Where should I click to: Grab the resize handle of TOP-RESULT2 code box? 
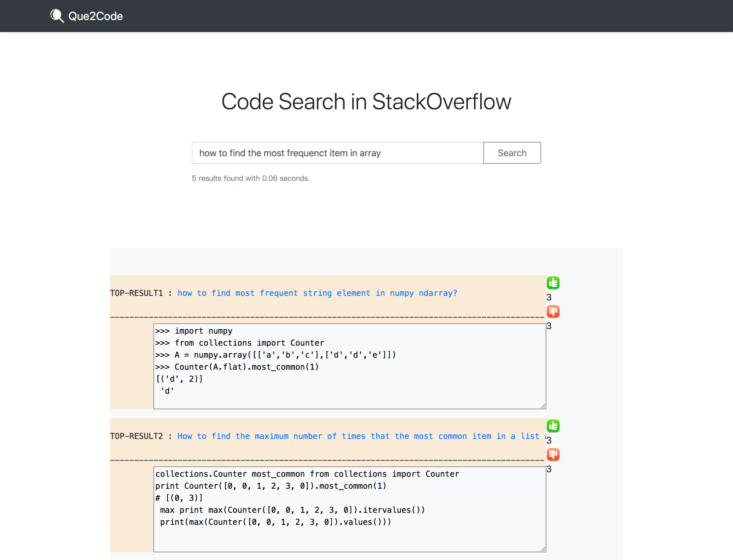543,549
